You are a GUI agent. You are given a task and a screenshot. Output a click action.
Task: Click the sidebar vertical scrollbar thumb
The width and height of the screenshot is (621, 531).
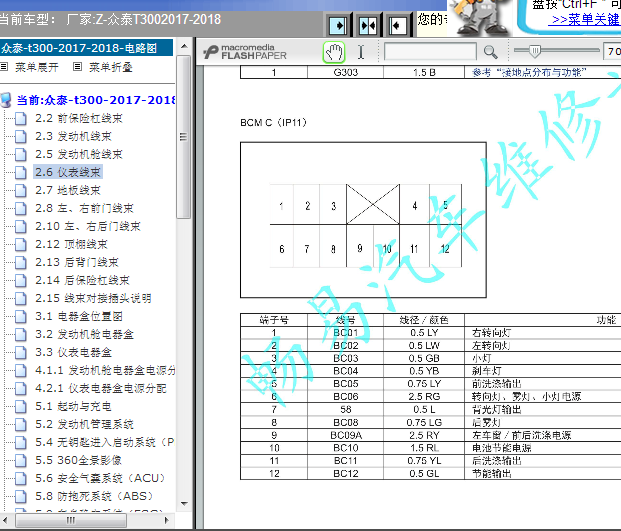(x=183, y=137)
